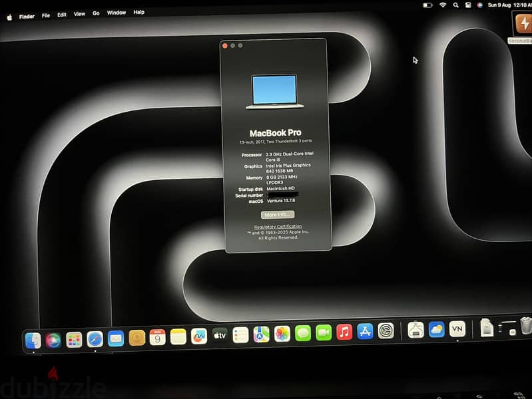Open Launchpad in the Dock
The width and height of the screenshot is (532, 399).
pyautogui.click(x=74, y=340)
